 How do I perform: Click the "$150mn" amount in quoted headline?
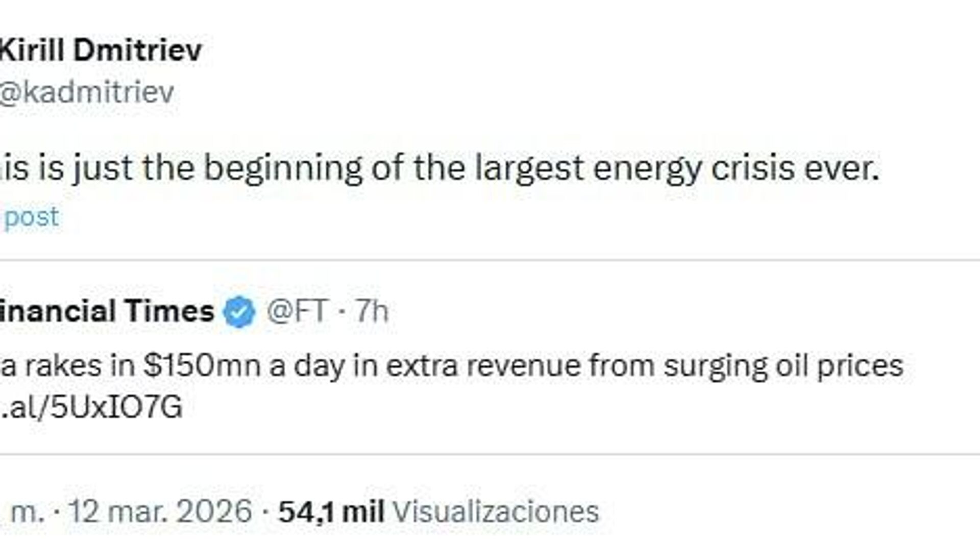click(x=202, y=366)
